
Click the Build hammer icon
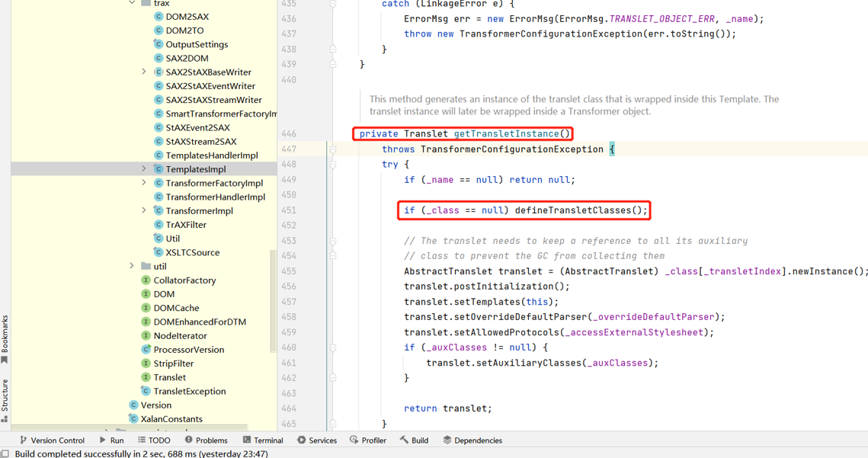coord(405,440)
